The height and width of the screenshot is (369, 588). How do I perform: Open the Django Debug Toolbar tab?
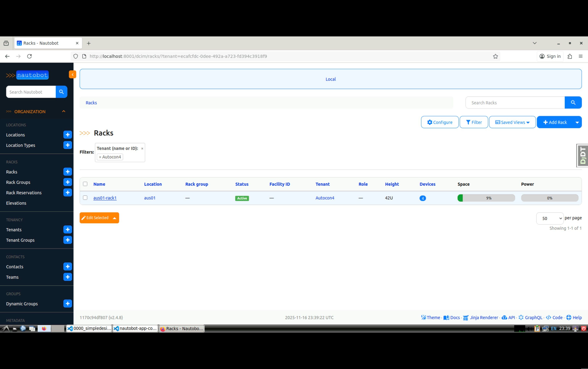coord(583,155)
